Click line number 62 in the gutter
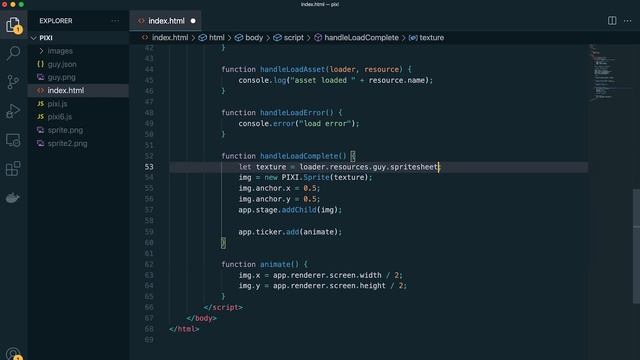 pos(149,264)
